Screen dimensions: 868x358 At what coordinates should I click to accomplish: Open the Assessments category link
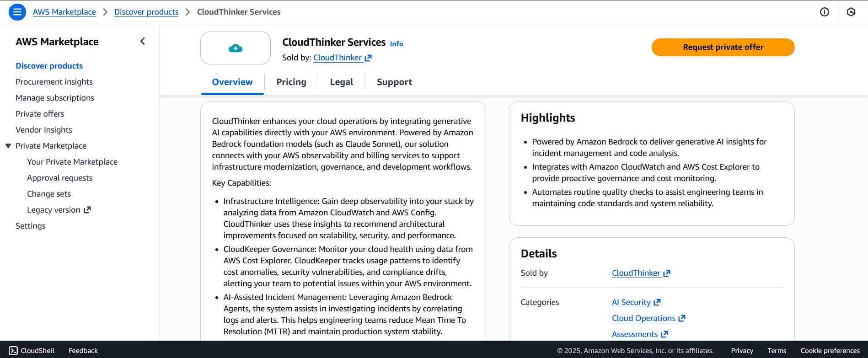[635, 334]
